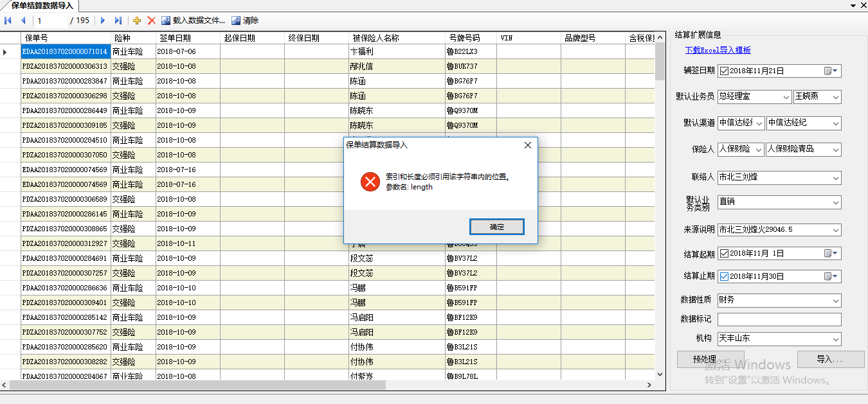Click the vertical scrollbar down arrow
The height and width of the screenshot is (404, 868).
click(x=660, y=374)
